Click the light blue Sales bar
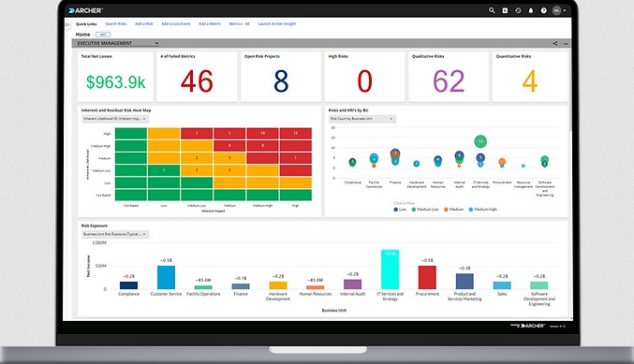634x364 pixels. click(x=502, y=285)
